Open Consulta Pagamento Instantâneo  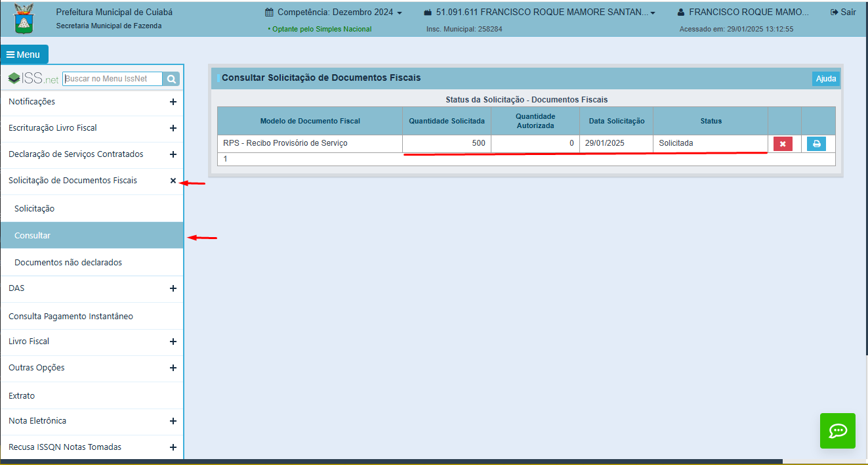click(x=71, y=316)
